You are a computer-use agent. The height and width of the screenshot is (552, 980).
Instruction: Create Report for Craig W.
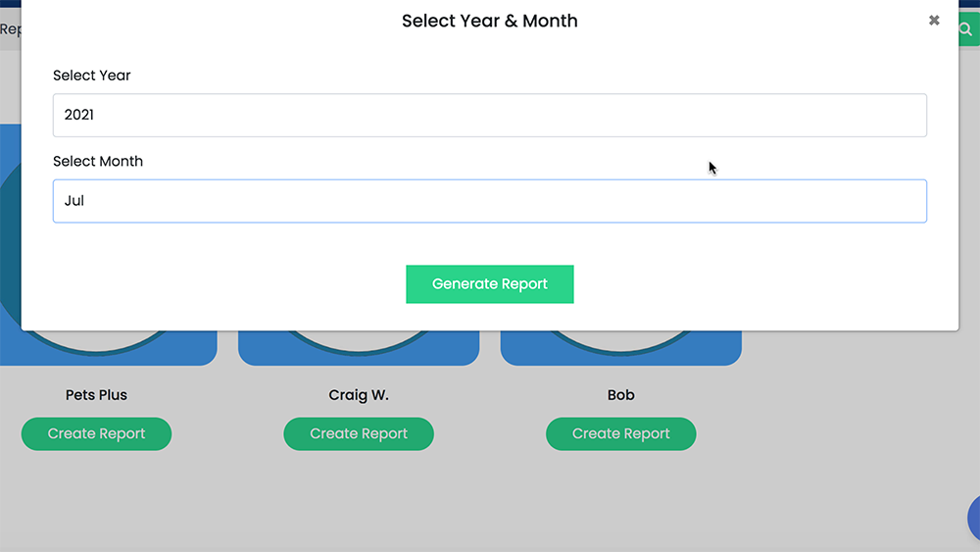point(359,433)
